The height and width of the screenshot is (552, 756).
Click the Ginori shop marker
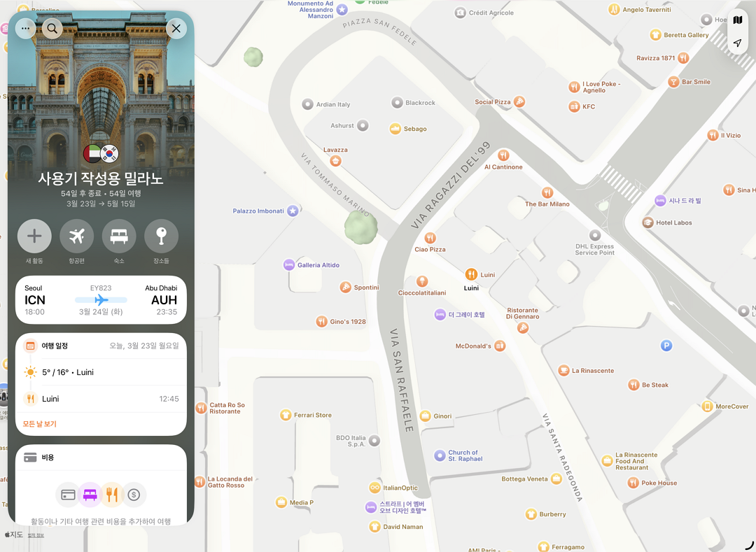(x=425, y=416)
